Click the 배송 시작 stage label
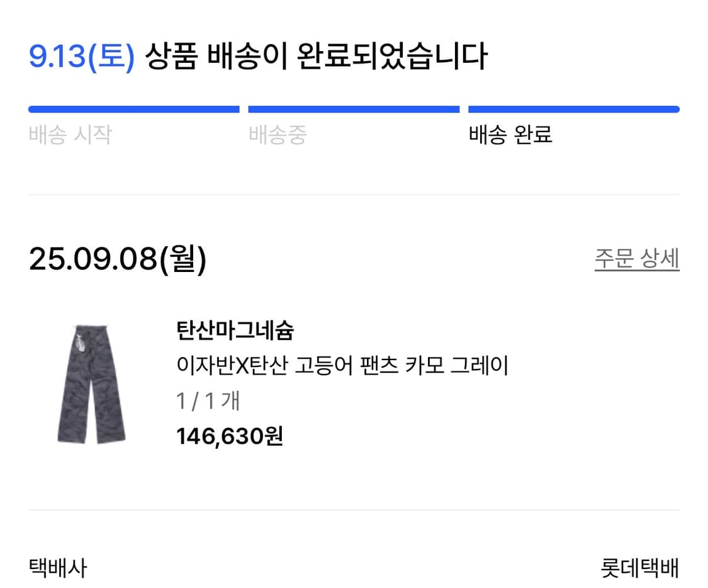The image size is (708, 588). (x=69, y=134)
